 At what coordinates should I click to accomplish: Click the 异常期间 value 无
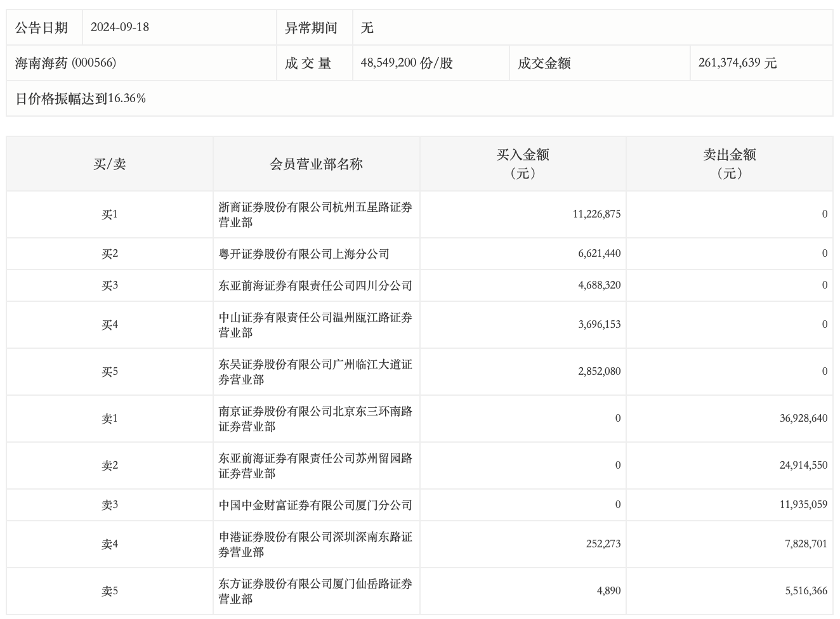[367, 27]
